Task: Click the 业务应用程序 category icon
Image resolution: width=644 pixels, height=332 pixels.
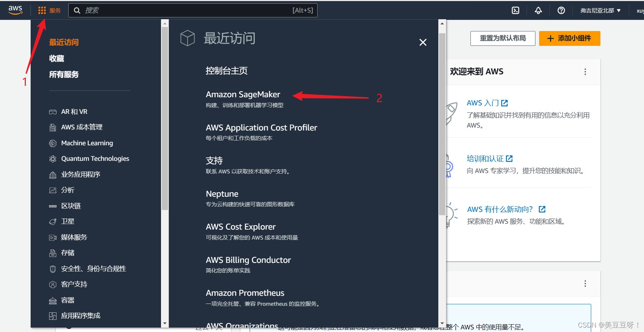Action: pos(53,175)
